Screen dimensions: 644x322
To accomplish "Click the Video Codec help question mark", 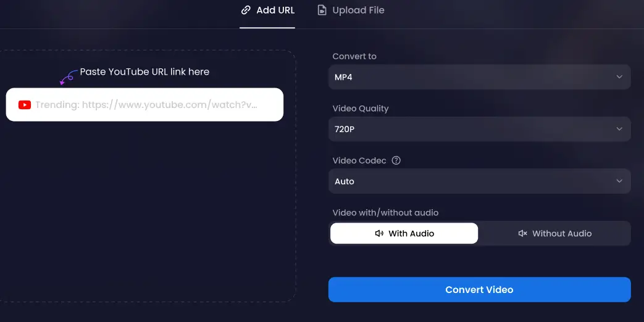I will [x=396, y=160].
